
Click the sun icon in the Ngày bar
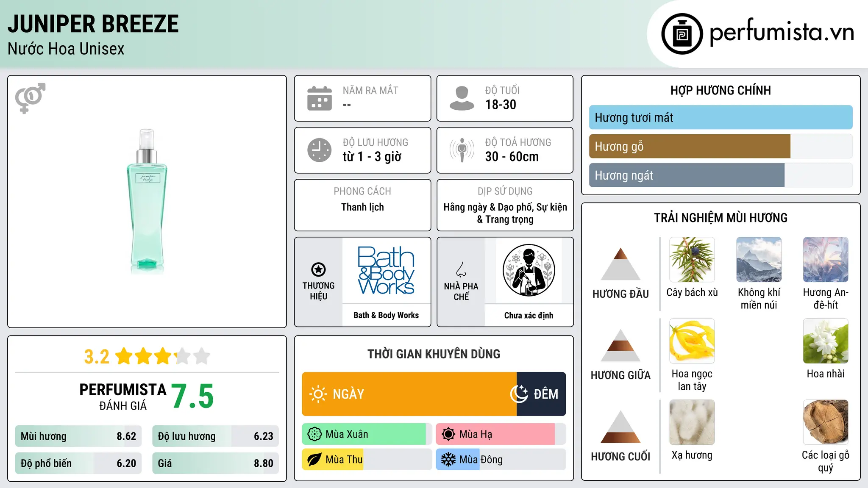coord(318,394)
